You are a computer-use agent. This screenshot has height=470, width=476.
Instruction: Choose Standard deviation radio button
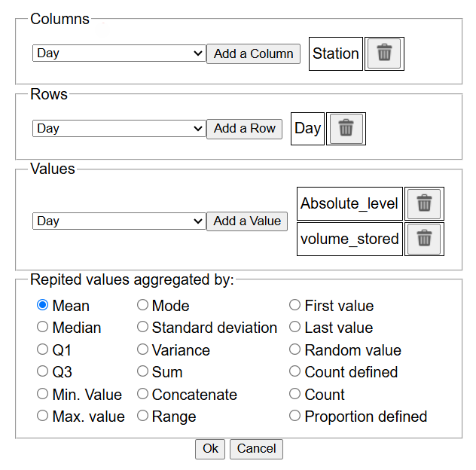tap(143, 328)
